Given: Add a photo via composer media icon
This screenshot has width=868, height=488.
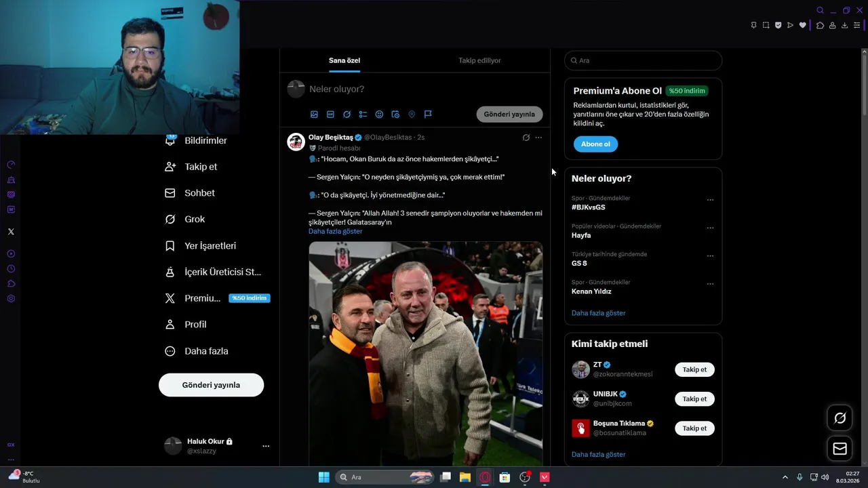Looking at the screenshot, I should 314,115.
